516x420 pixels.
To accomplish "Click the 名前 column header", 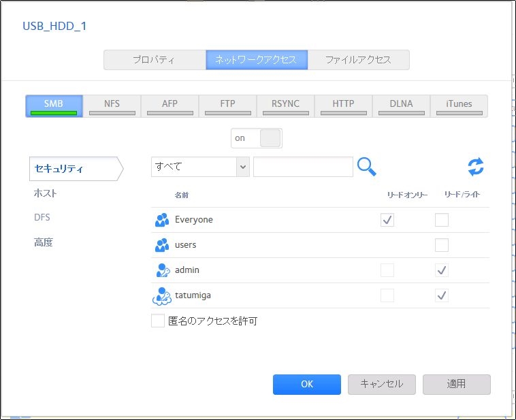I will pyautogui.click(x=182, y=195).
